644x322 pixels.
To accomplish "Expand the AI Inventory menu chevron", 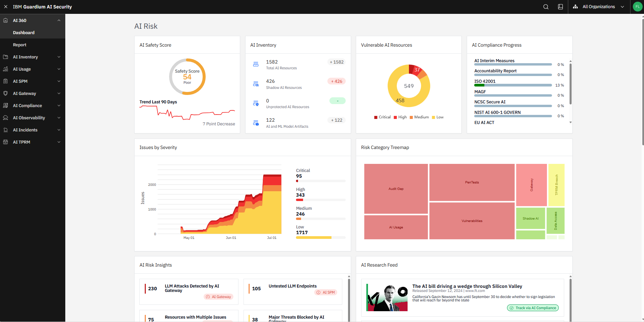I will (x=59, y=57).
